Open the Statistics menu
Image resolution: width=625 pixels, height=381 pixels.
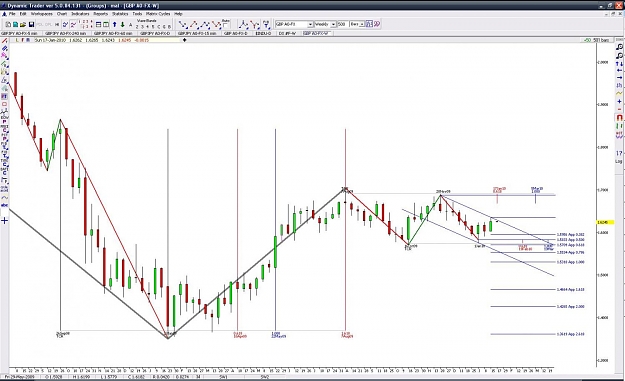pyautogui.click(x=120, y=14)
